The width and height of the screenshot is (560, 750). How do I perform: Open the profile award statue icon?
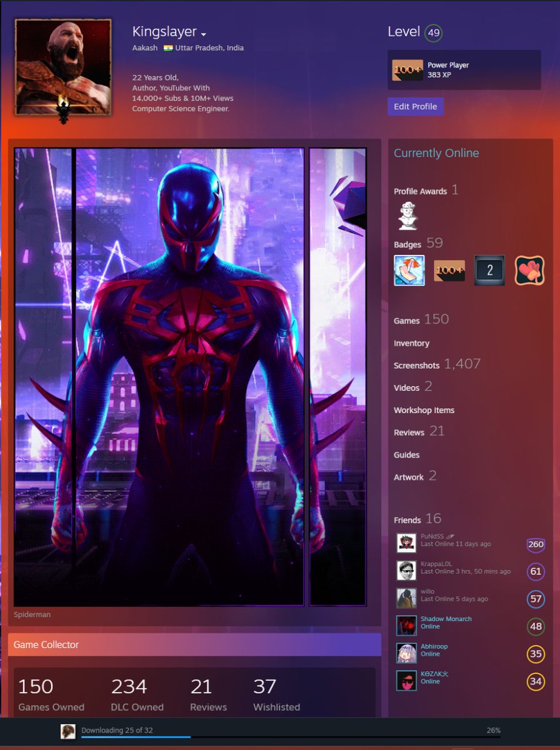coord(407,216)
